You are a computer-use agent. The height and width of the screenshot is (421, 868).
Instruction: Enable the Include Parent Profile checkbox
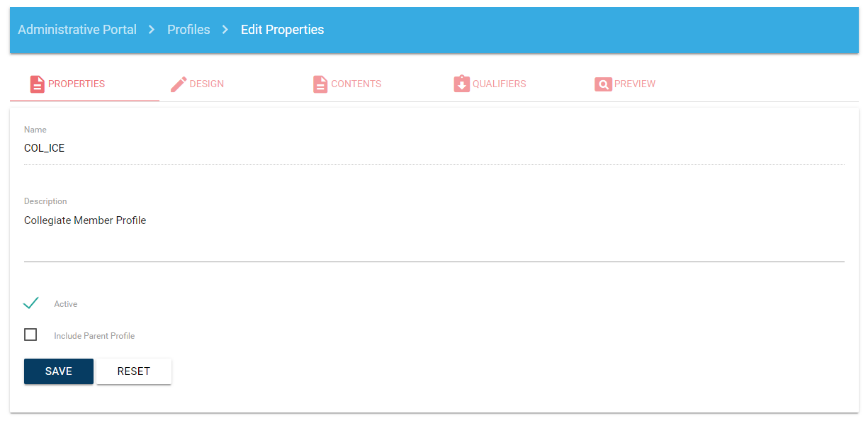tap(30, 335)
